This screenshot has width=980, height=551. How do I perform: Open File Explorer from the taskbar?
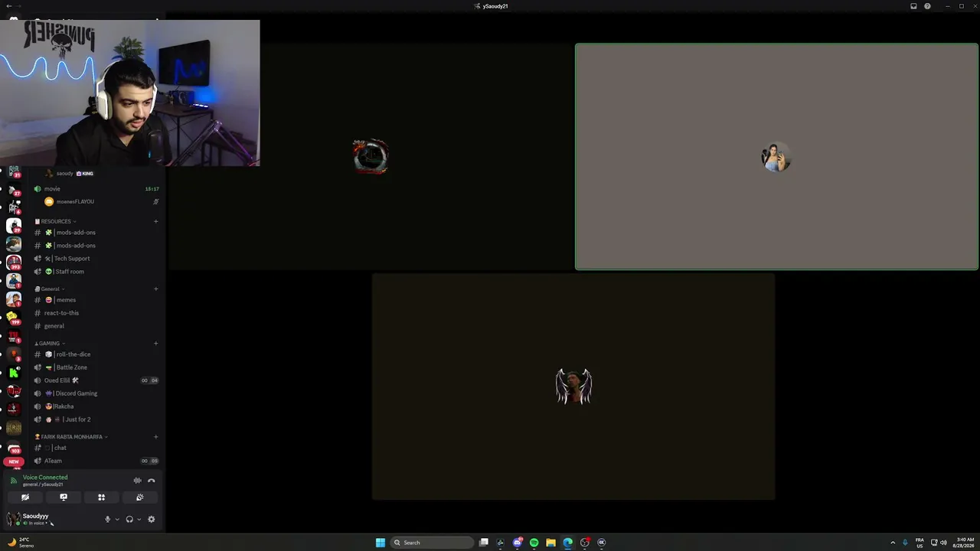pyautogui.click(x=550, y=543)
